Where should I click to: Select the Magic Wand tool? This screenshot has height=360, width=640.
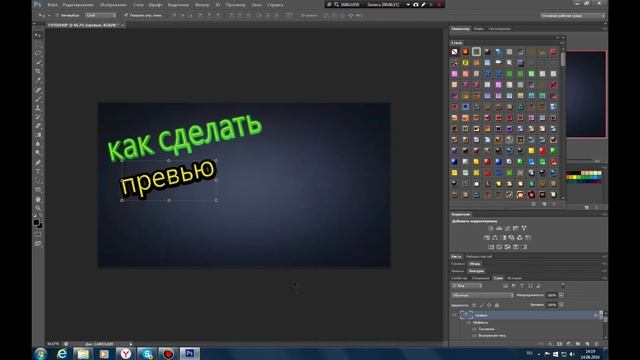point(38,62)
